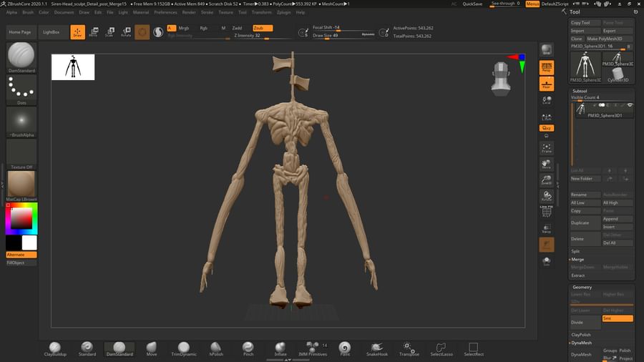Open the Material menu
Image resolution: width=644 pixels, height=362 pixels.
140,12
